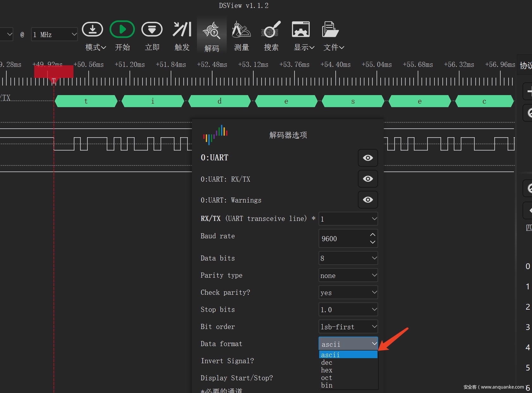Hide the 0:UART Warnings row

368,200
